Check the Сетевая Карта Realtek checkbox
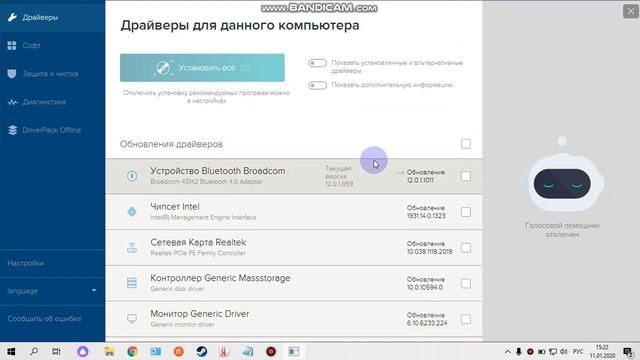The height and width of the screenshot is (360, 640). pos(466,248)
